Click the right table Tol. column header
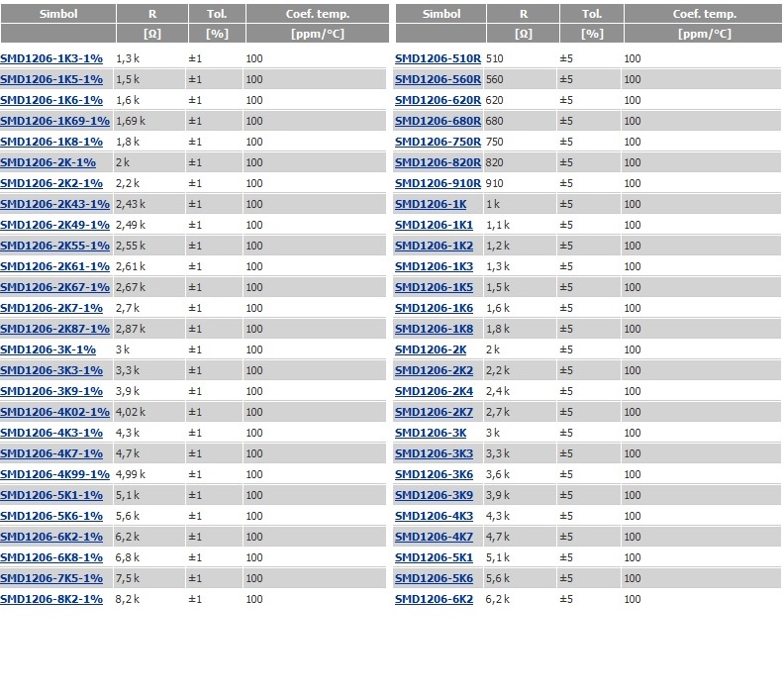The height and width of the screenshot is (697, 784). click(x=591, y=15)
